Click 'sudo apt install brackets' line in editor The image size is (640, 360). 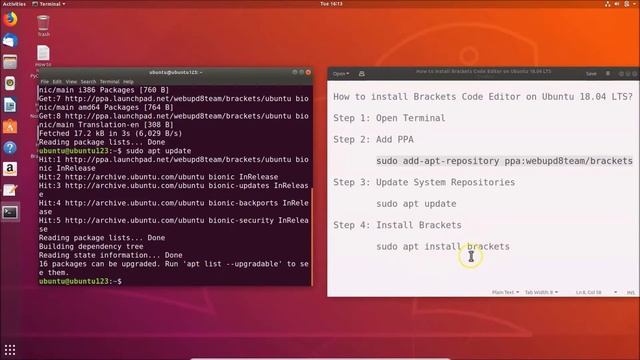(x=443, y=247)
